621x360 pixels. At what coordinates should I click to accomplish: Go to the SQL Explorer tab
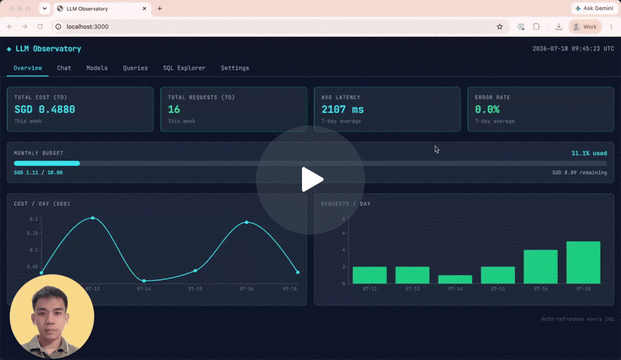pos(184,68)
